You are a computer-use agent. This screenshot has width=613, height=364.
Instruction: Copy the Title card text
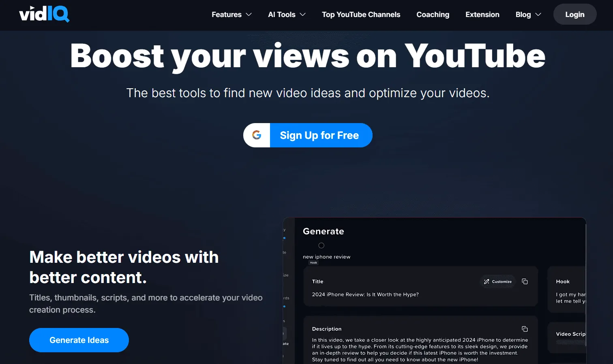click(525, 281)
